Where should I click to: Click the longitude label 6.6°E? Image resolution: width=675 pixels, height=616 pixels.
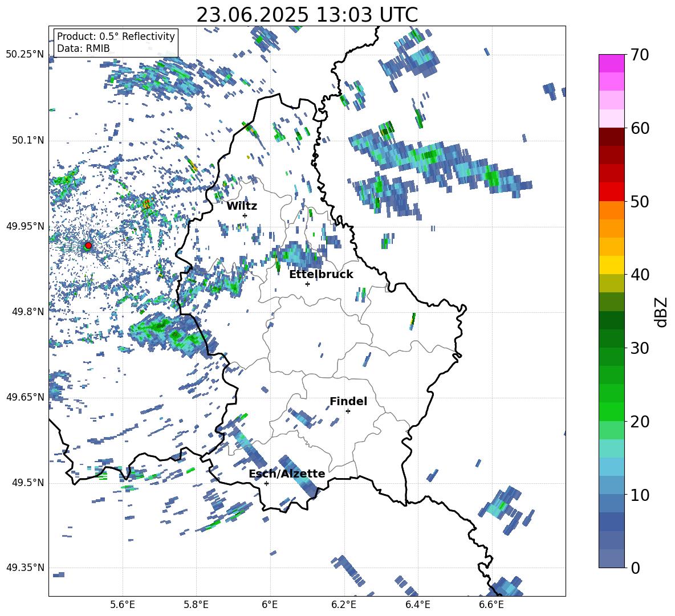[x=491, y=605]
